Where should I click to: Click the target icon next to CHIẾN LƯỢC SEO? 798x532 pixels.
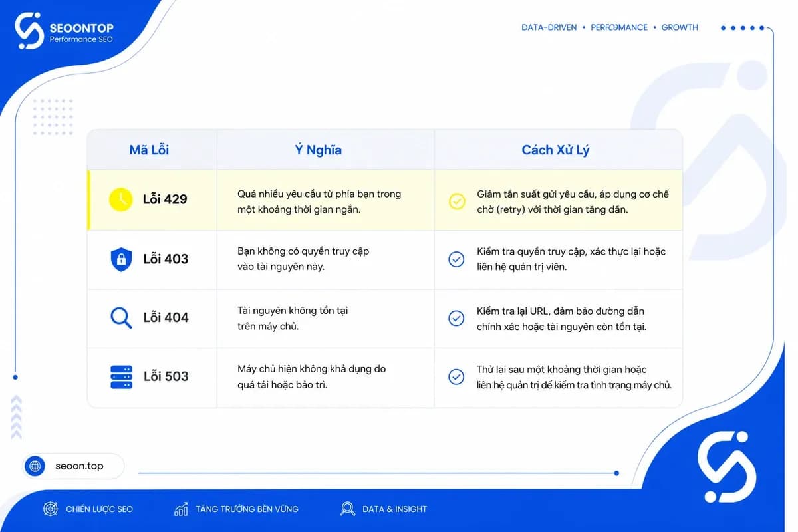[x=50, y=509]
